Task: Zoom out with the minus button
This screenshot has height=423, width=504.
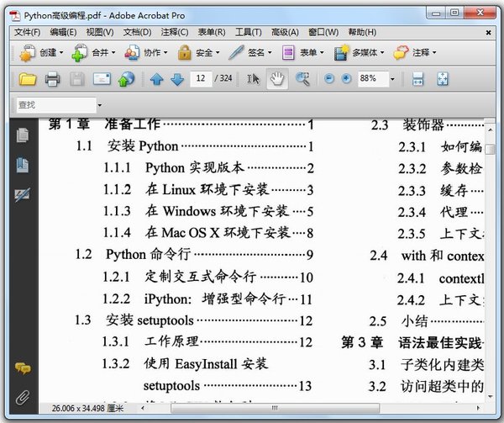Action: (329, 78)
